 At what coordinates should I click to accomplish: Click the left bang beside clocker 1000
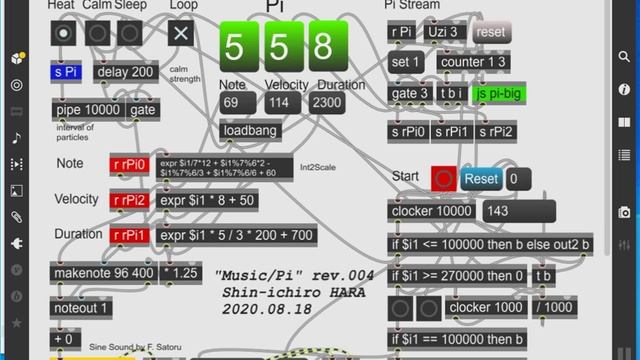(x=400, y=309)
